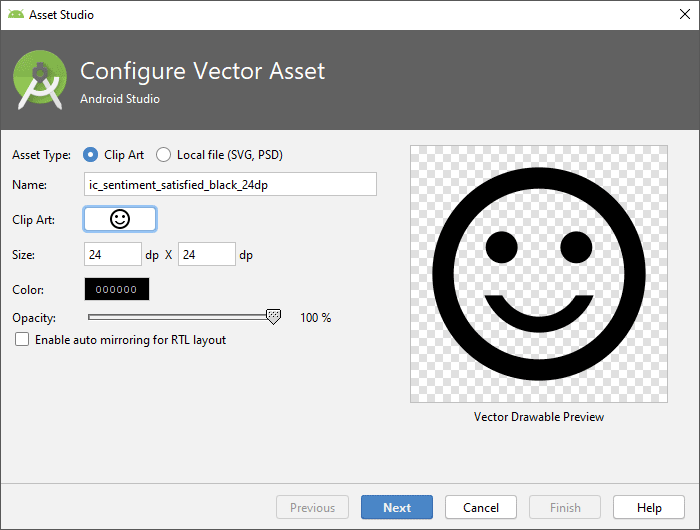Click the 100 % opacity value label
700x530 pixels.
tap(315, 318)
